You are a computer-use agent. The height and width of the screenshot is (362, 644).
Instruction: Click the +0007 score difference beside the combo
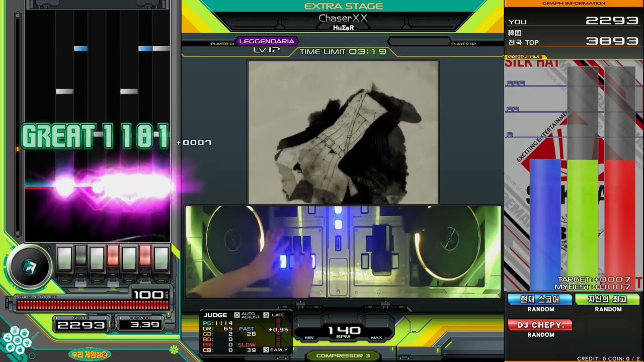coord(194,143)
